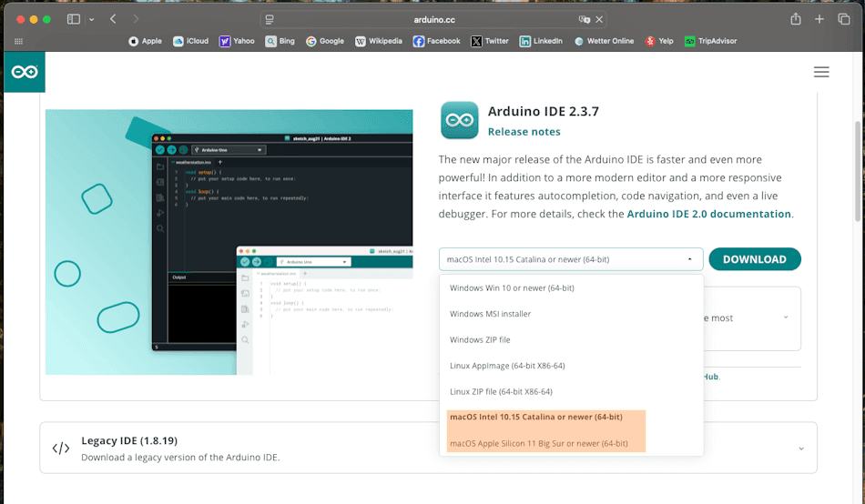Go back to the previous page
Screen dimensions: 865x504
[113, 19]
